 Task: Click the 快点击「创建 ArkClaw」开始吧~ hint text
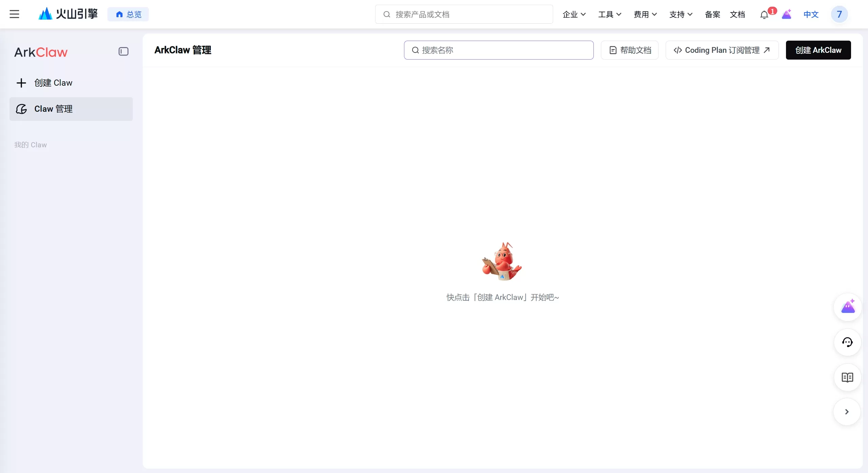click(503, 297)
